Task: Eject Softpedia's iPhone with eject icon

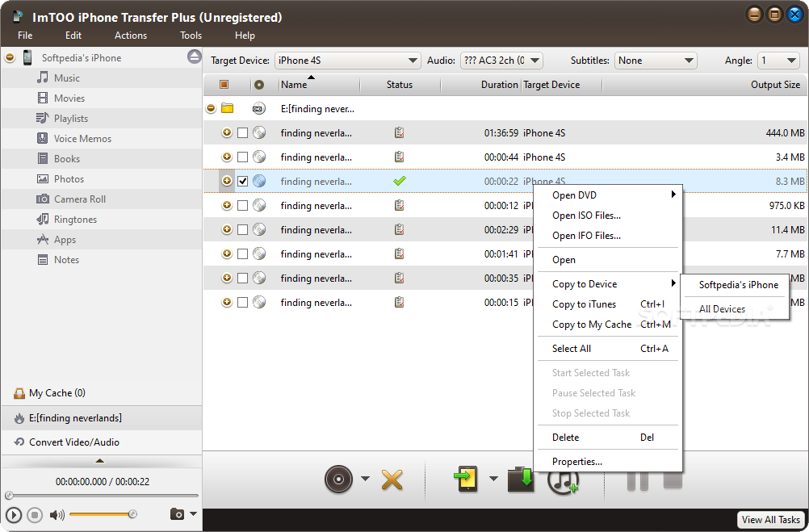Action: 194,57
